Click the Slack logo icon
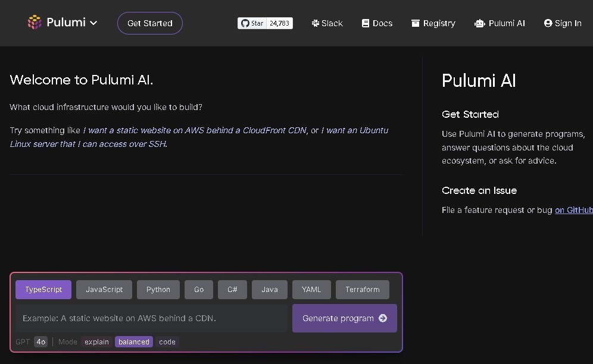This screenshot has height=364, width=593. [x=316, y=23]
